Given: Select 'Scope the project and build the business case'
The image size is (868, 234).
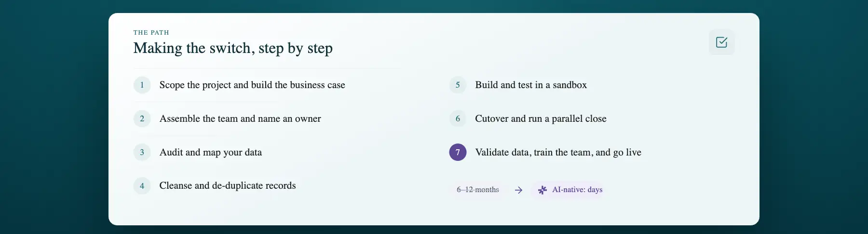Looking at the screenshot, I should (252, 85).
